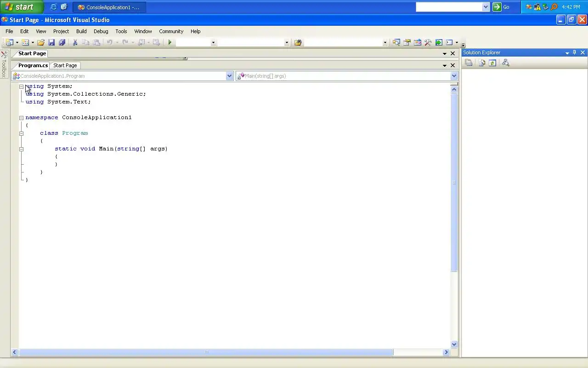Open the ConsoleApplication1.Program types dropdown
This screenshot has height=368, width=588.
pyautogui.click(x=230, y=76)
